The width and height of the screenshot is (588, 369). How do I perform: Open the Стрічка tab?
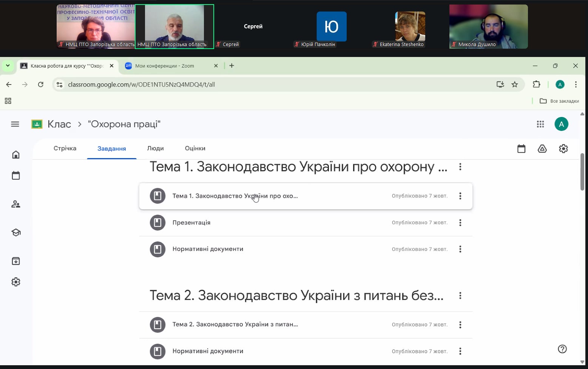(65, 148)
